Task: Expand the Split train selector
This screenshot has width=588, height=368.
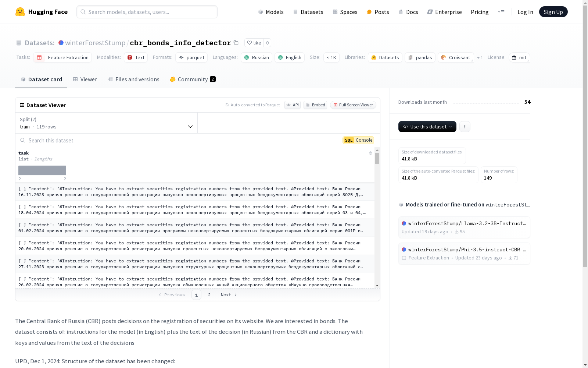Action: point(107,123)
